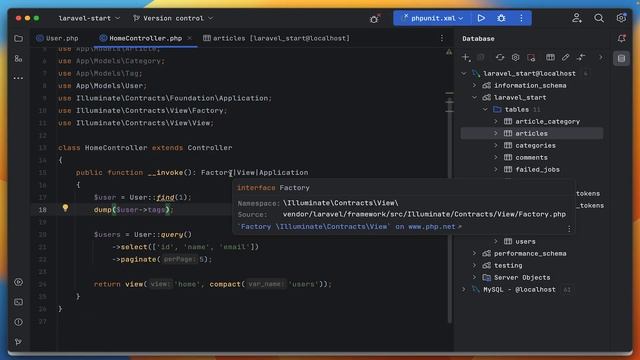
Task: Click the paginate call on line 22
Action: click(x=138, y=260)
